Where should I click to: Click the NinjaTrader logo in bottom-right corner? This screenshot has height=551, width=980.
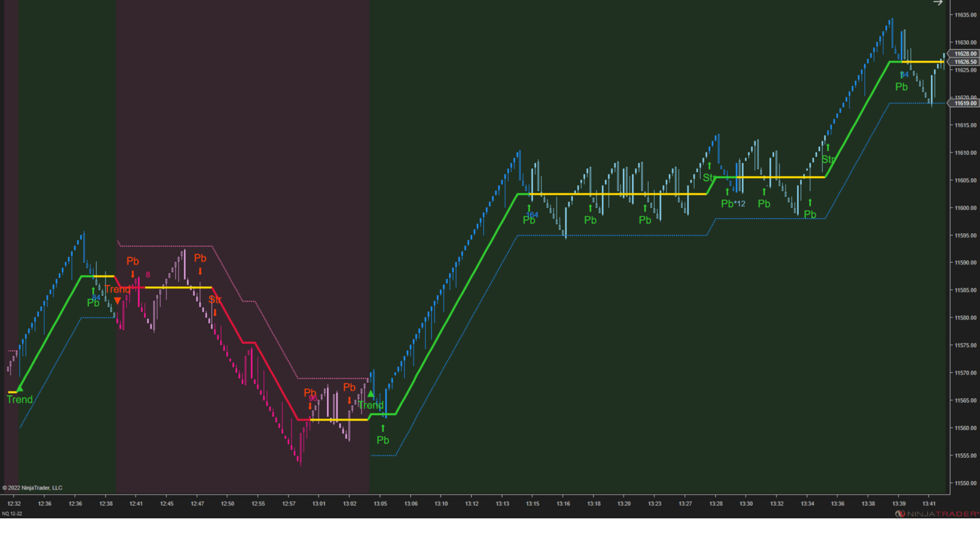click(937, 514)
